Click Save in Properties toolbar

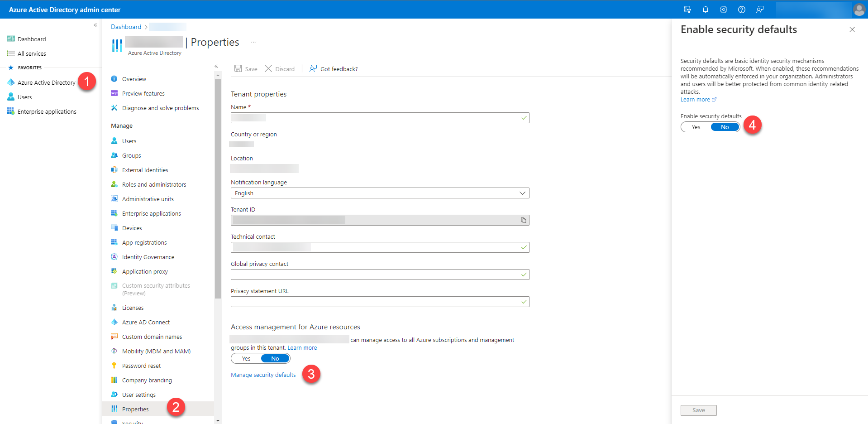click(246, 69)
